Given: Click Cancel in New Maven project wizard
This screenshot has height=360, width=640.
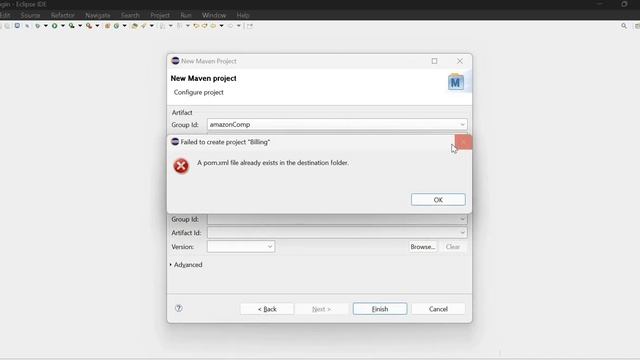Looking at the screenshot, I should [x=438, y=309].
